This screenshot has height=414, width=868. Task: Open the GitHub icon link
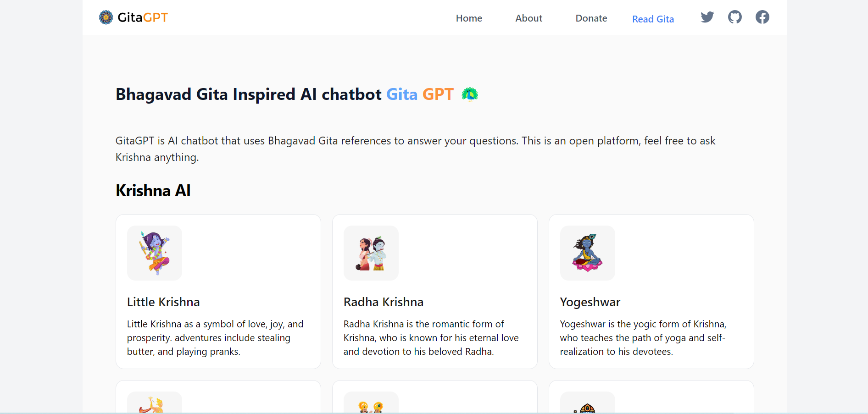point(735,17)
